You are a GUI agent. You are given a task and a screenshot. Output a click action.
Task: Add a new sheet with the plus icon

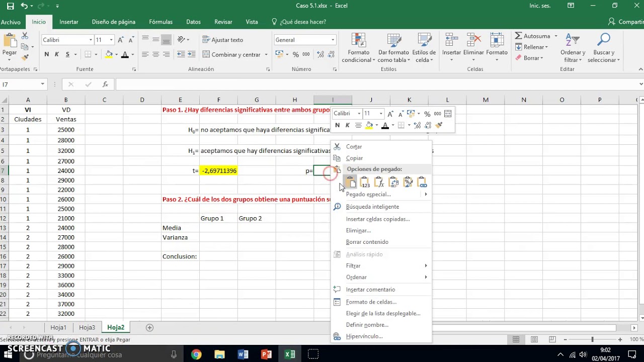pos(149,327)
